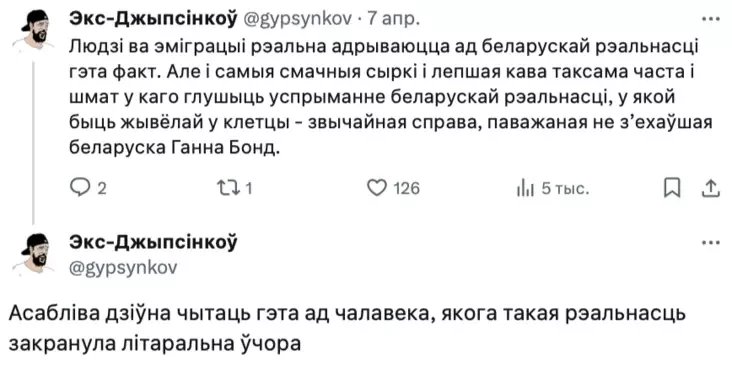Open the reply author's avatar
Screen dimensions: 732x370
point(34,255)
